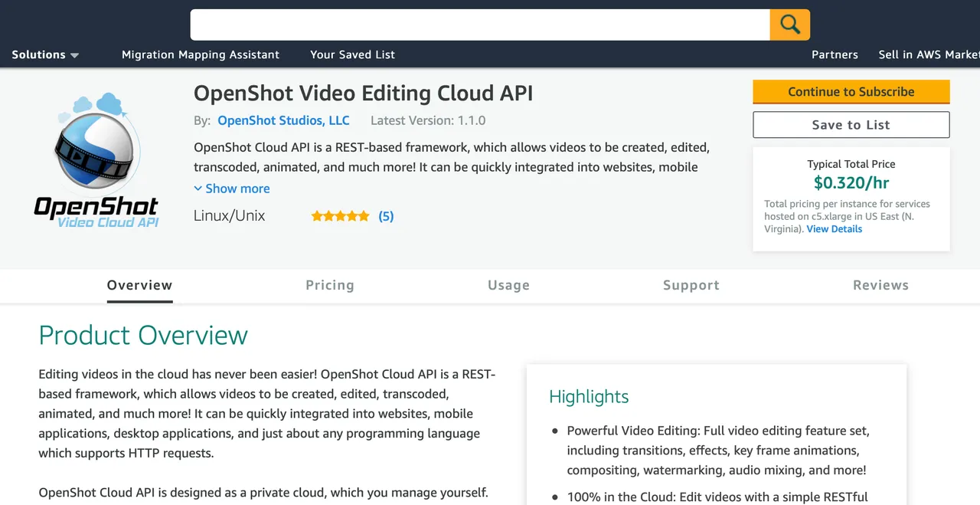The image size is (980, 505).
Task: Open View Details pricing link
Action: [834, 229]
